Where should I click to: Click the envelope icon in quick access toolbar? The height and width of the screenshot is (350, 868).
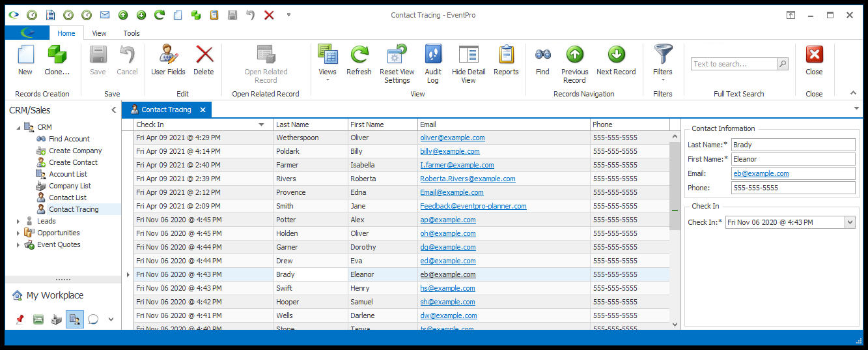coord(104,14)
